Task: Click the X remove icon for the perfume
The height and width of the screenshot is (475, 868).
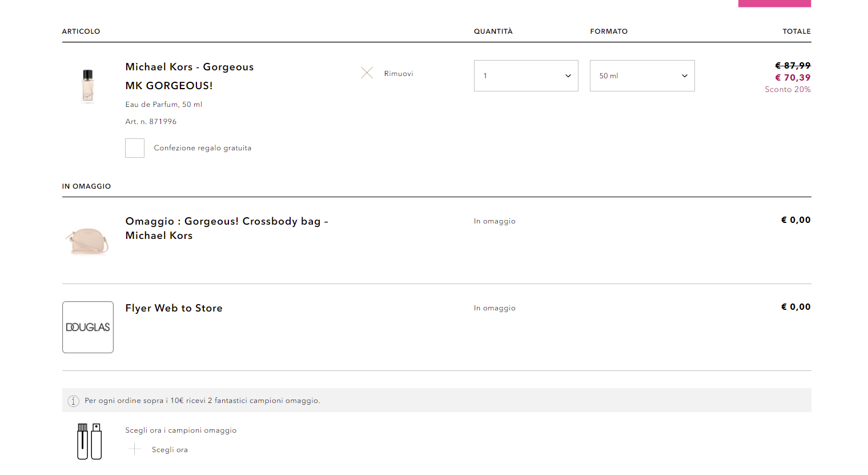Action: click(367, 73)
